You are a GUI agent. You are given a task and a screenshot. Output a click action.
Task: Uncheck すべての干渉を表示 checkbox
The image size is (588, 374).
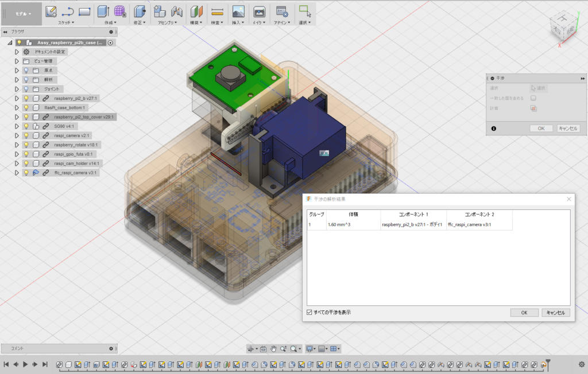point(310,312)
